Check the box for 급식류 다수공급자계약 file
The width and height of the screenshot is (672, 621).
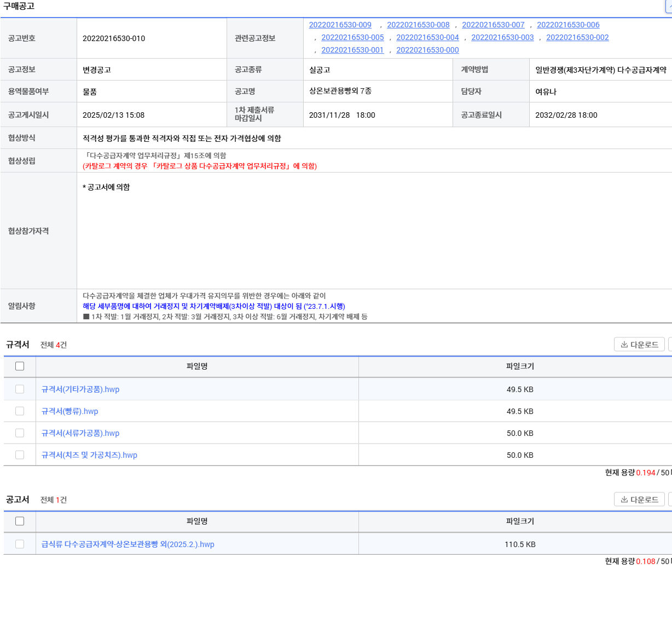point(20,544)
